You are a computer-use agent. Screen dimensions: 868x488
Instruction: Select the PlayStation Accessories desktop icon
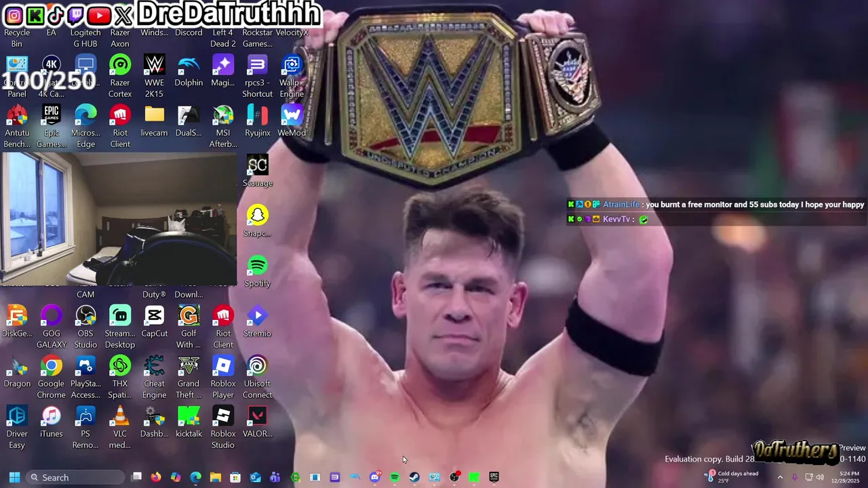click(85, 377)
